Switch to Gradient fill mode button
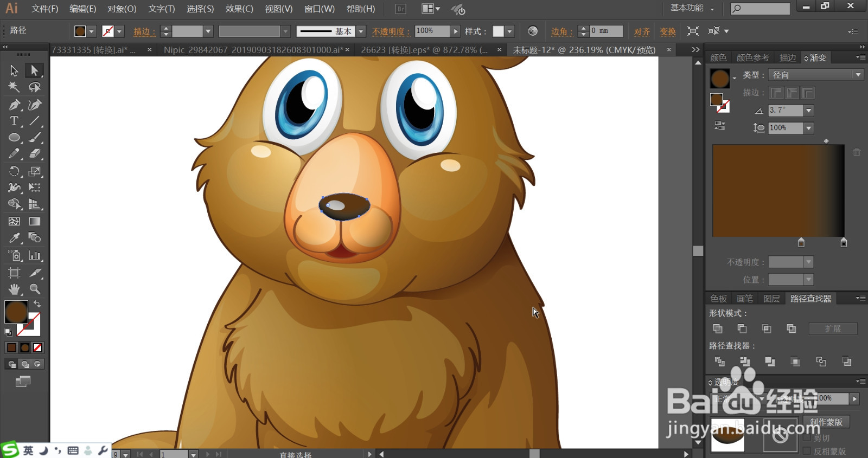Screen dimensions: 868x458 pos(24,347)
